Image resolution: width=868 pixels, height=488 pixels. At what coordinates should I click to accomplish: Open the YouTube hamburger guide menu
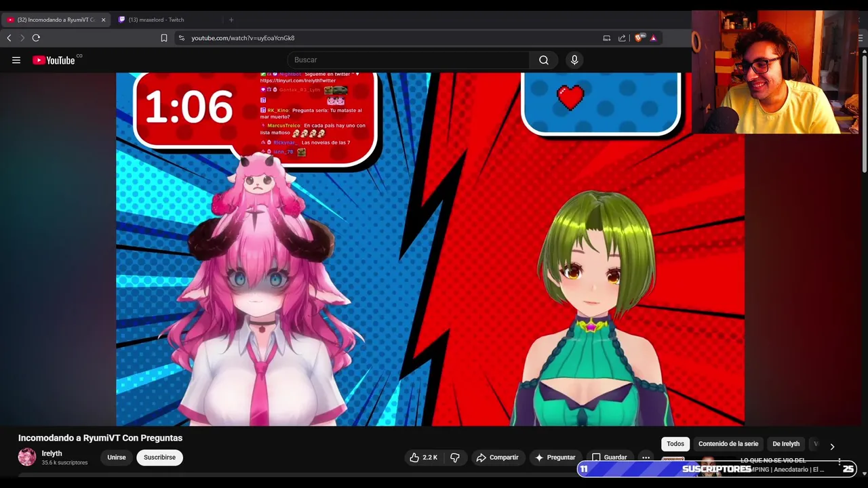pos(16,60)
